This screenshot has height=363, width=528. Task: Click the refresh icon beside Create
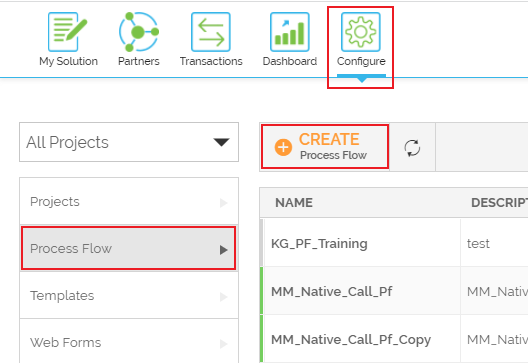pyautogui.click(x=412, y=148)
